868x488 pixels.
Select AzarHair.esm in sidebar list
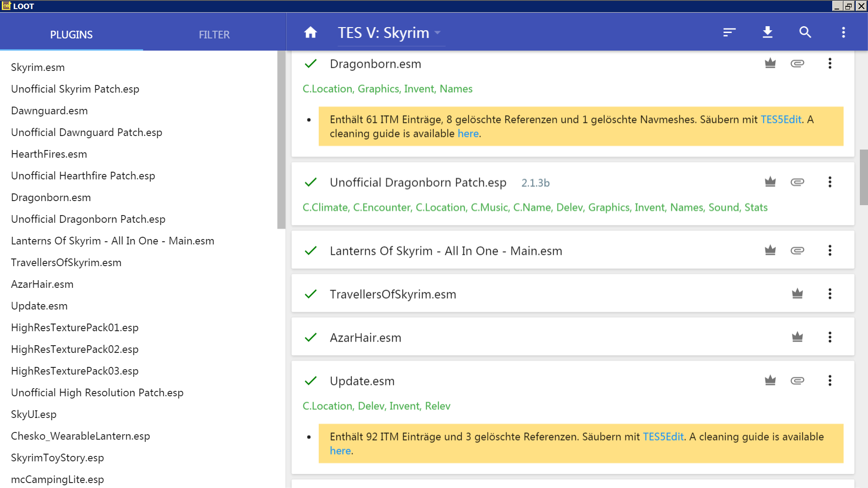tap(42, 284)
